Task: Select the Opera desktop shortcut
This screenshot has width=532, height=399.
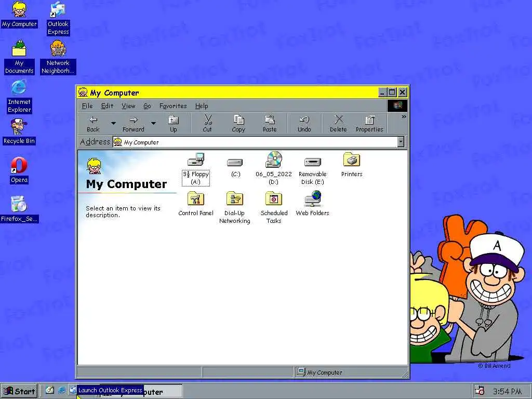Action: click(x=19, y=170)
